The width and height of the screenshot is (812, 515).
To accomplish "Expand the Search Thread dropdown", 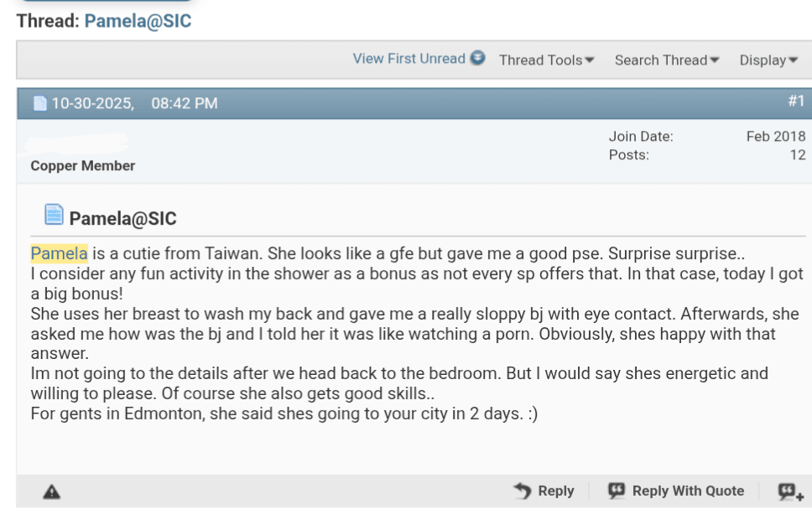I will click(667, 60).
